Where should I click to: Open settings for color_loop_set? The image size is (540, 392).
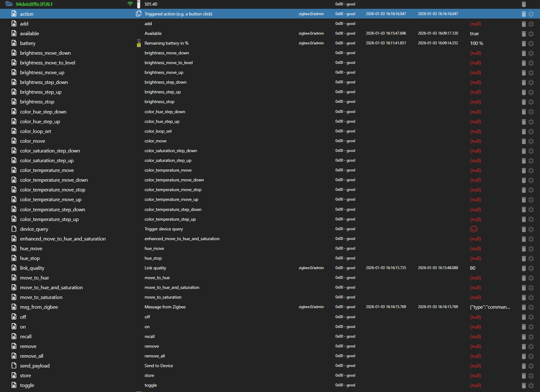tap(531, 131)
